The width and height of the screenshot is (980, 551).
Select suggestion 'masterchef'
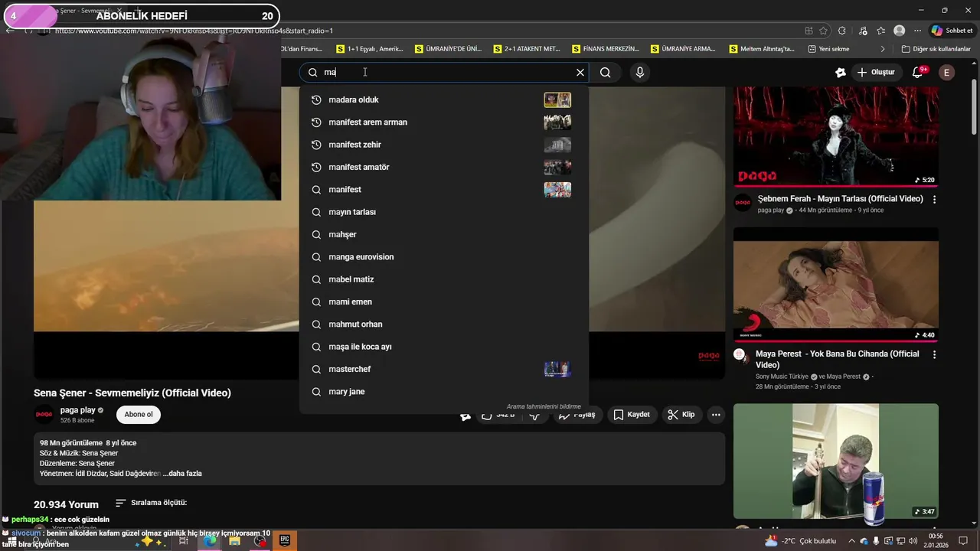point(444,370)
